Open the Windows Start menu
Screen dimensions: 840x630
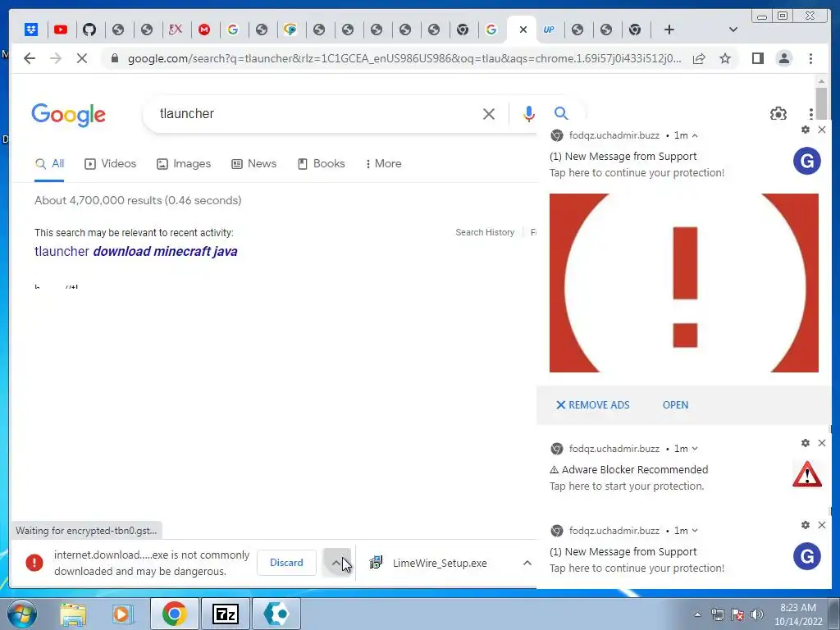click(x=22, y=614)
